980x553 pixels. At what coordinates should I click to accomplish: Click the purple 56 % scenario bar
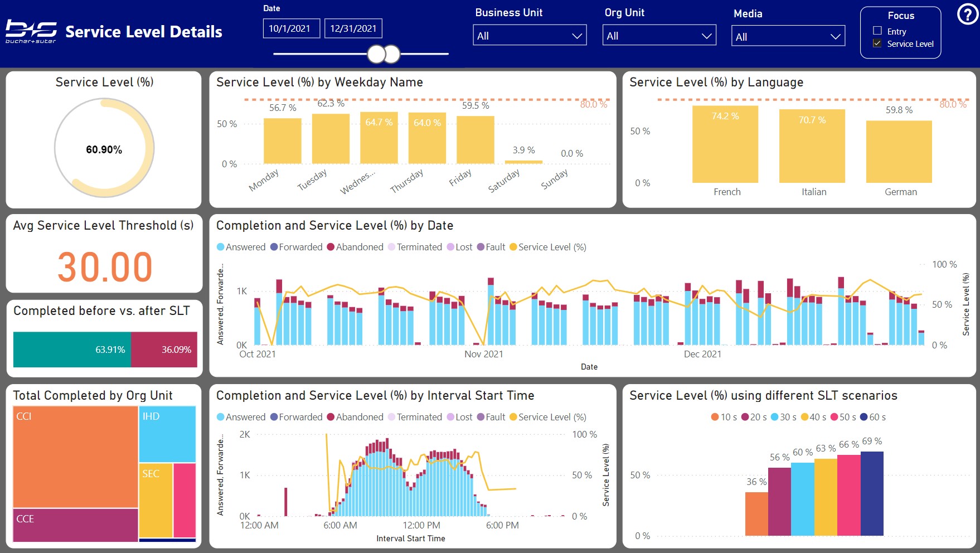click(779, 502)
